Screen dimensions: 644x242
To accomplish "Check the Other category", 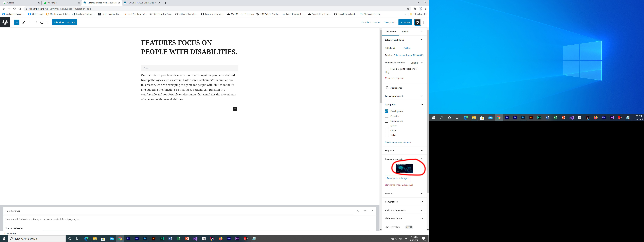I will coord(387,131).
